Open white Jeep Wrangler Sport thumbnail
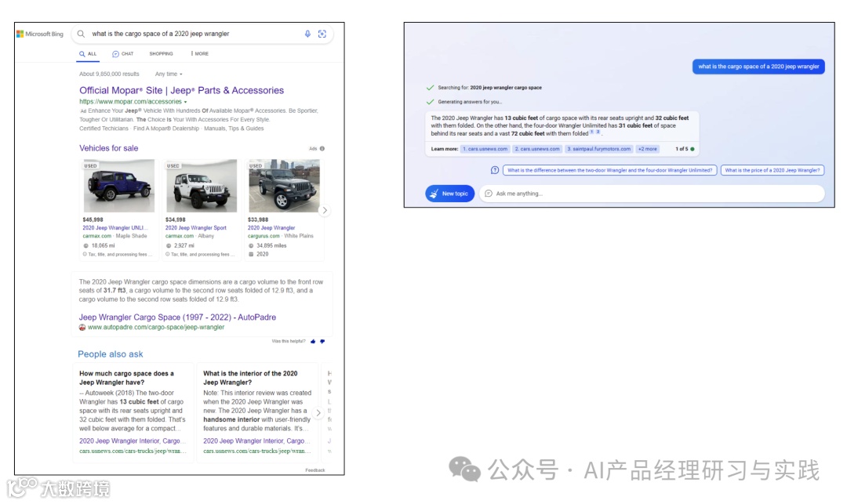The width and height of the screenshot is (847, 504). pos(202,186)
